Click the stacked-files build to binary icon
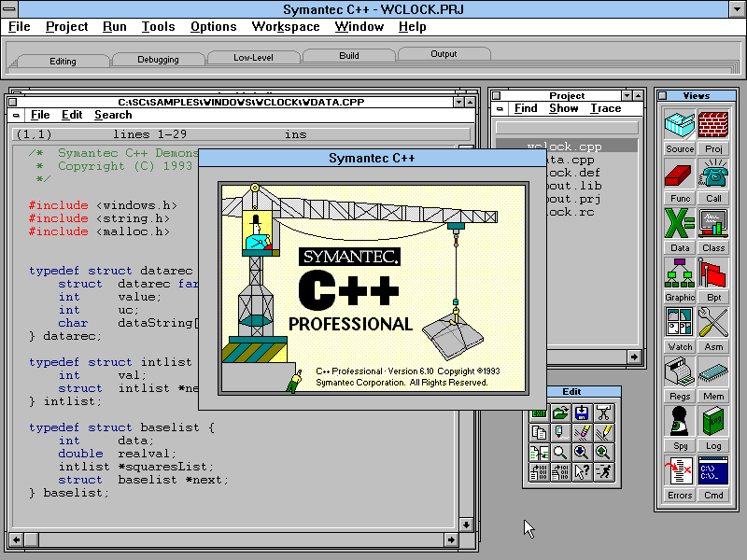 [560, 472]
